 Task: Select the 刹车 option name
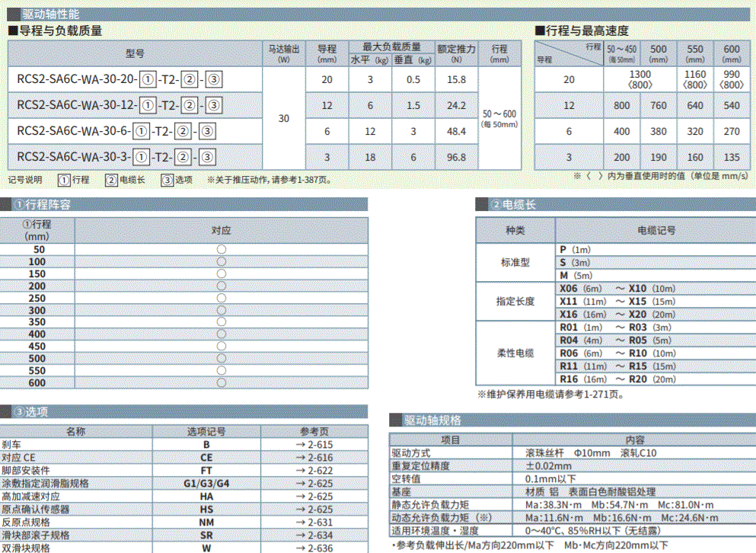click(x=11, y=444)
